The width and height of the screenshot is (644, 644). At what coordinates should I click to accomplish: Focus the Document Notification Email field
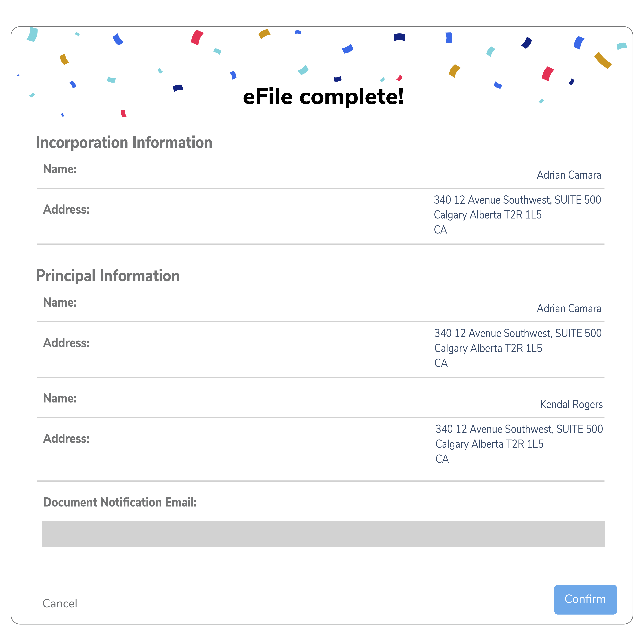pyautogui.click(x=323, y=534)
